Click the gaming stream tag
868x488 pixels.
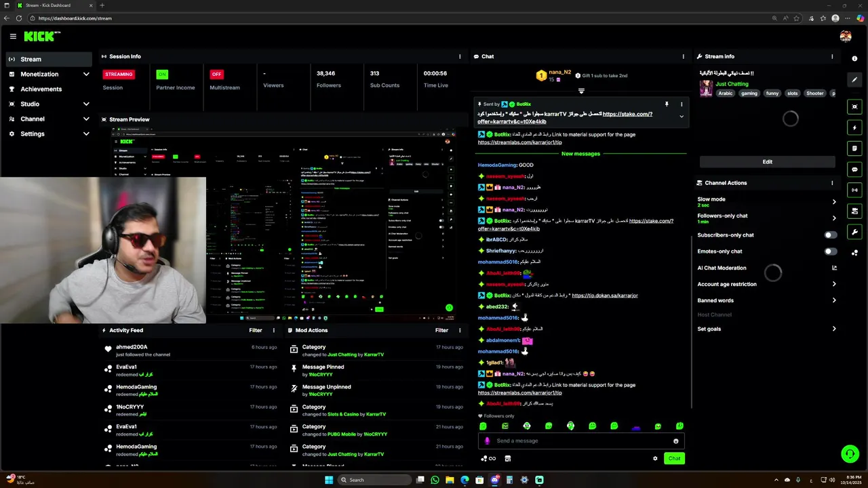pyautogui.click(x=749, y=94)
